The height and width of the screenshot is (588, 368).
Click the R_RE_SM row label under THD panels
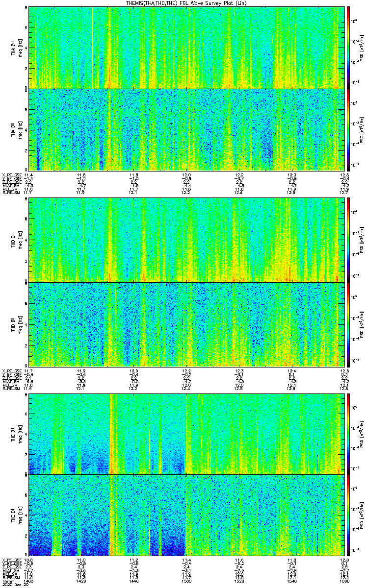(x=11, y=388)
